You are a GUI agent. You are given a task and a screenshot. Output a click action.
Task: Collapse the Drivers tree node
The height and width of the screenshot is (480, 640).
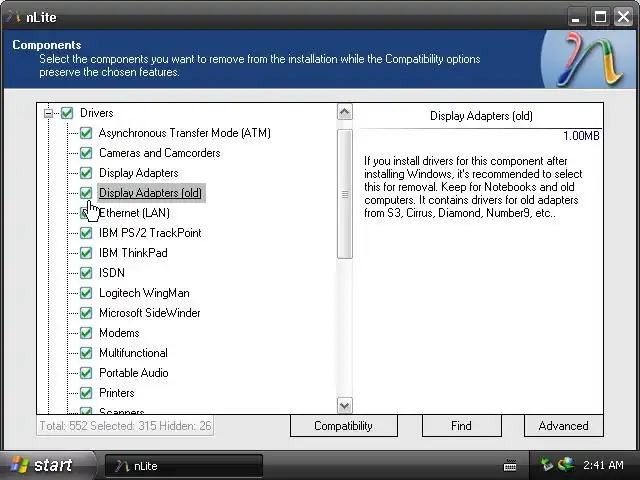point(48,113)
